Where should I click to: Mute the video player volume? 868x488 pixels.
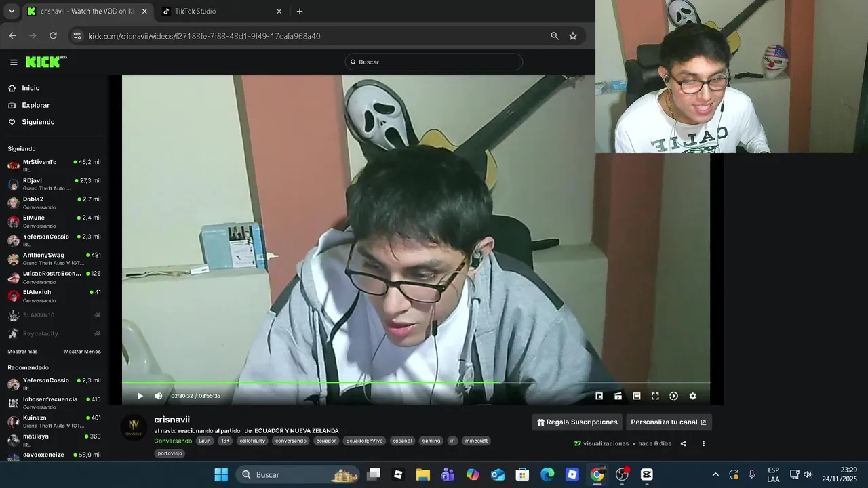pyautogui.click(x=159, y=396)
